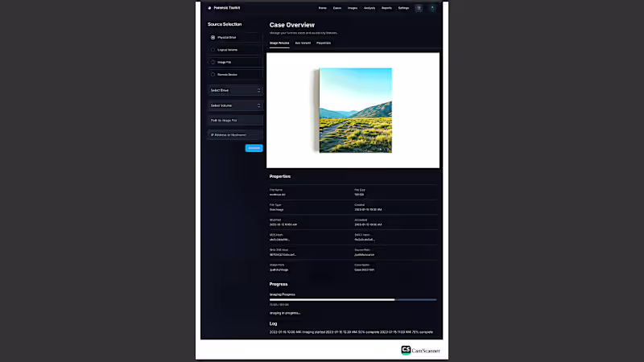Switch to the Hex Viewer tab
Image resolution: width=644 pixels, height=362 pixels.
pos(303,43)
